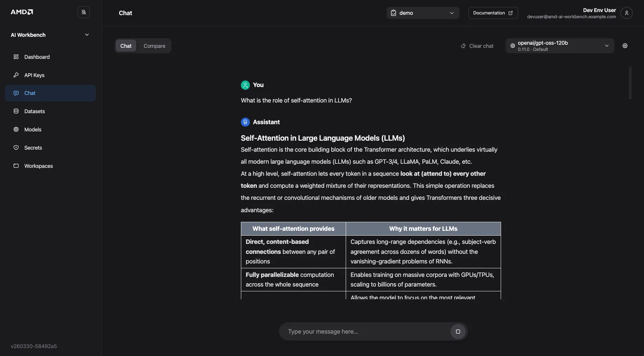Open Dashboard from the sidebar
Viewport: 644px width, 356px height.
tap(51, 57)
